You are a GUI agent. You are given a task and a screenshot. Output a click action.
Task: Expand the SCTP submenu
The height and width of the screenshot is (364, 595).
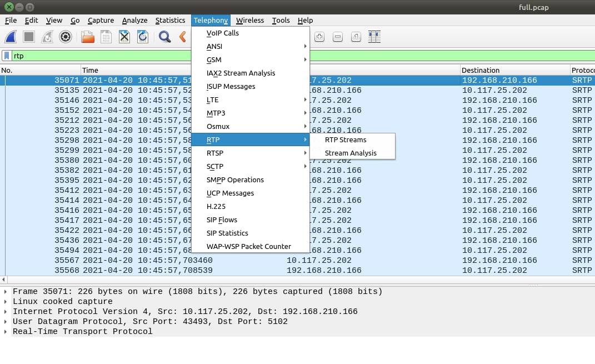point(251,166)
